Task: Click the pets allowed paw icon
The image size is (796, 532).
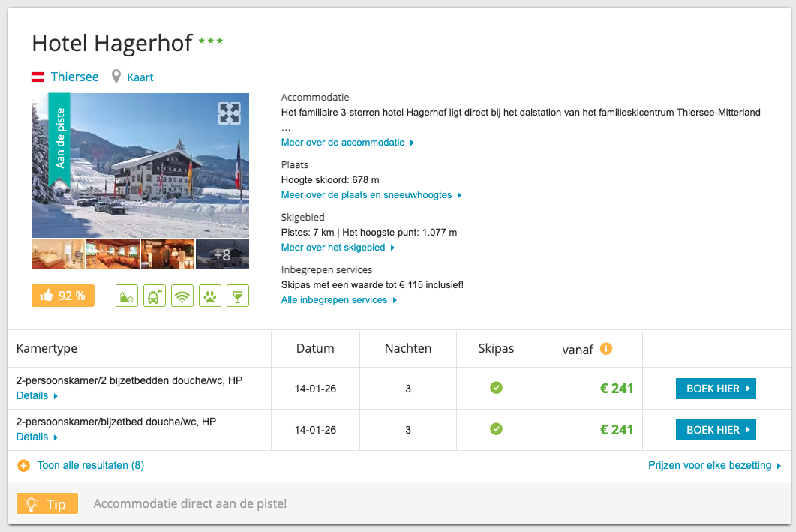Action: click(209, 296)
